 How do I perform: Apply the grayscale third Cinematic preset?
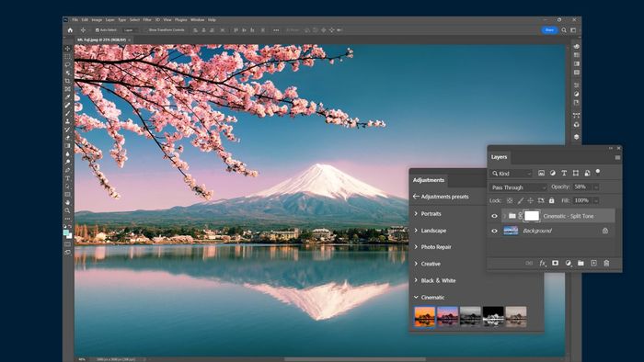tap(470, 316)
